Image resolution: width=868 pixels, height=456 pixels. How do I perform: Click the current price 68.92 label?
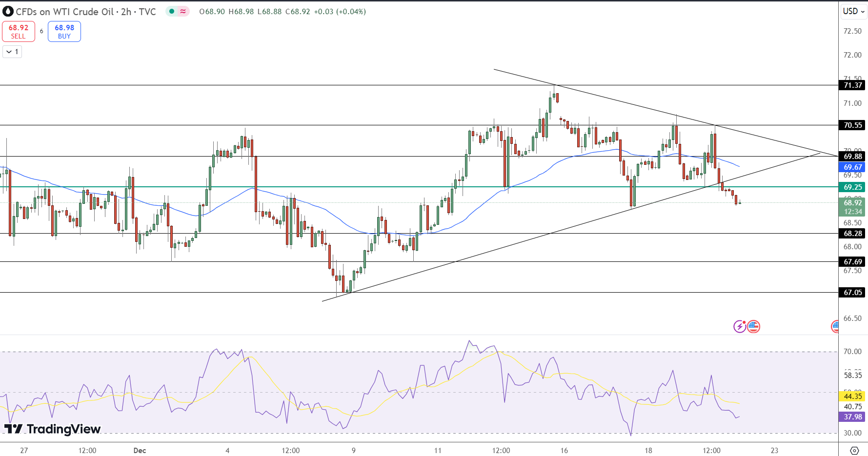click(853, 203)
